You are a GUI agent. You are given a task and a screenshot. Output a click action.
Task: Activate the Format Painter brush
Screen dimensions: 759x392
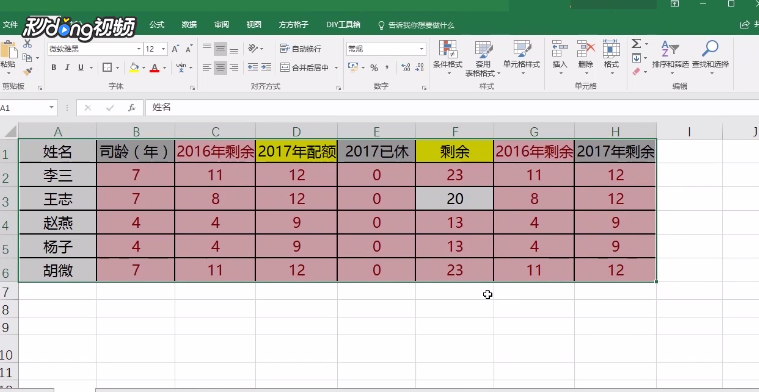pyautogui.click(x=27, y=71)
